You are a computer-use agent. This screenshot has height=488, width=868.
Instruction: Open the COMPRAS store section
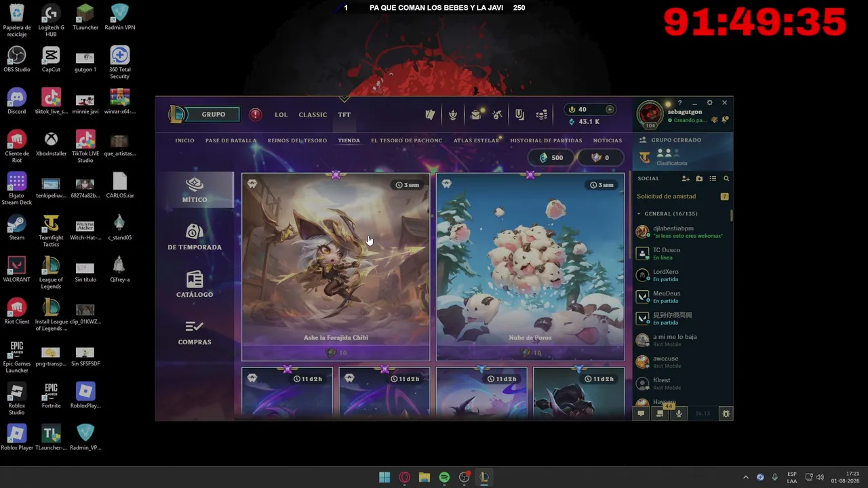195,332
